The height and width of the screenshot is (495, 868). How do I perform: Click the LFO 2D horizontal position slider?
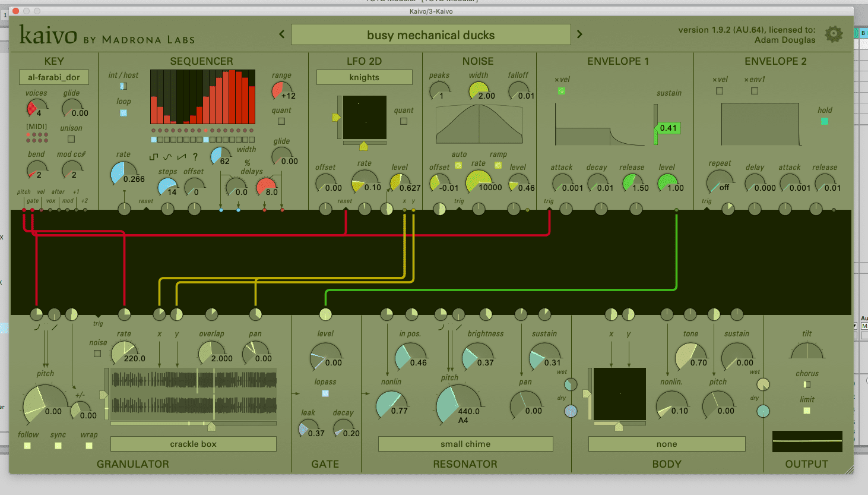365,146
